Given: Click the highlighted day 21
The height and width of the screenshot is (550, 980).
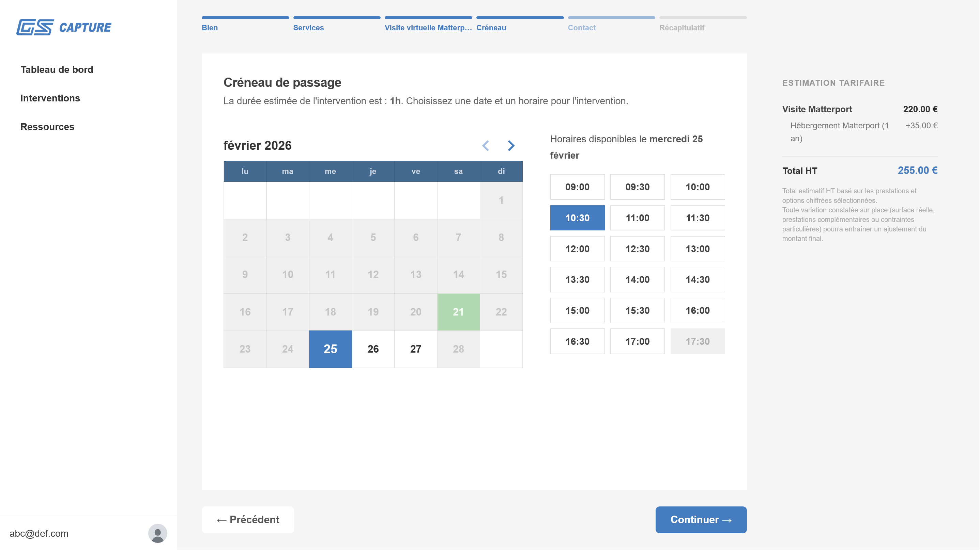Looking at the screenshot, I should coord(458,312).
